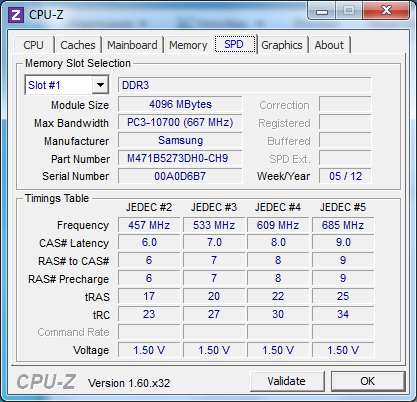Select CAS# Latency value 9.0
Screen dimensions: 417x402
pyautogui.click(x=343, y=242)
